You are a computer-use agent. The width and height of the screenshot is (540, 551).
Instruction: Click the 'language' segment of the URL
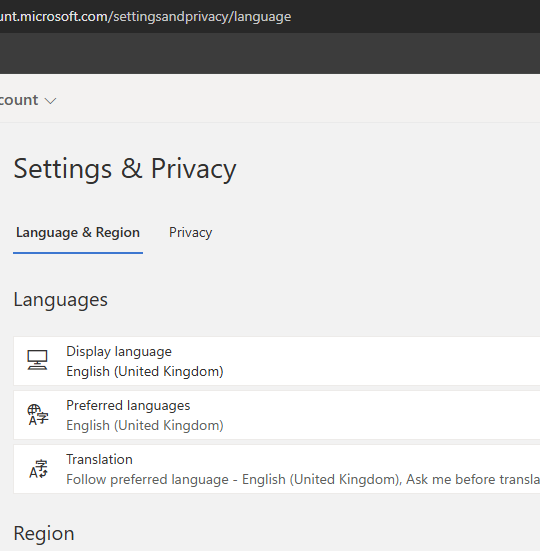(x=262, y=17)
